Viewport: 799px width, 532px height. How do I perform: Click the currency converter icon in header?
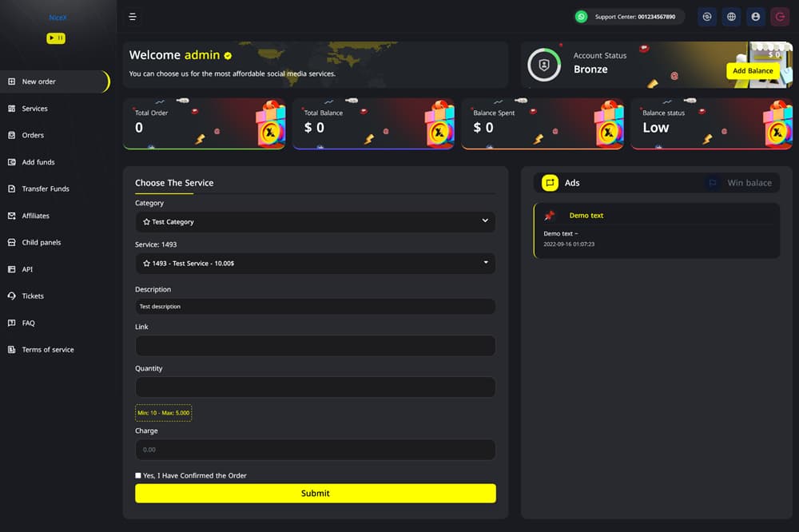pos(707,17)
